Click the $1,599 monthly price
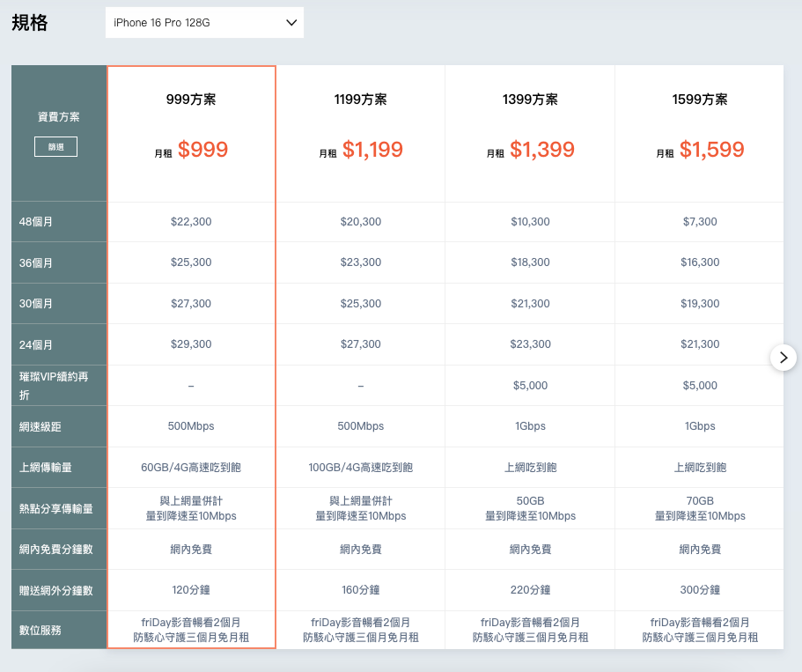802x672 pixels. pyautogui.click(x=711, y=150)
